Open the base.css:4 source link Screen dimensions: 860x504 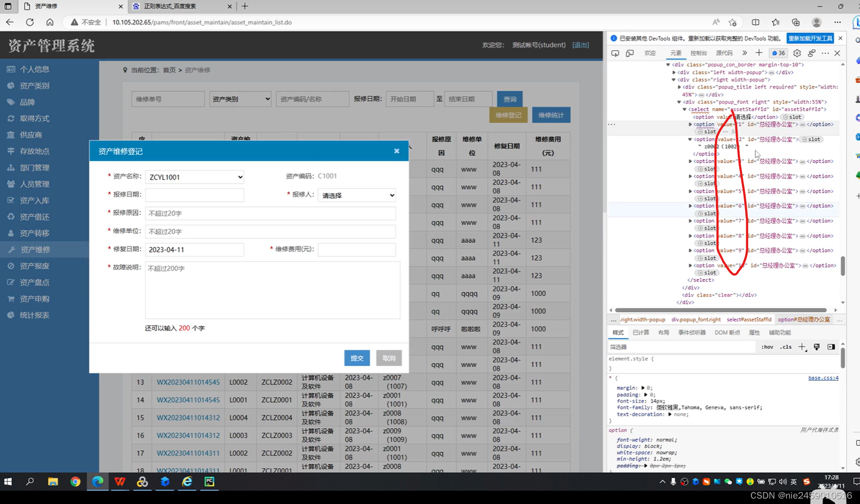(x=823, y=378)
